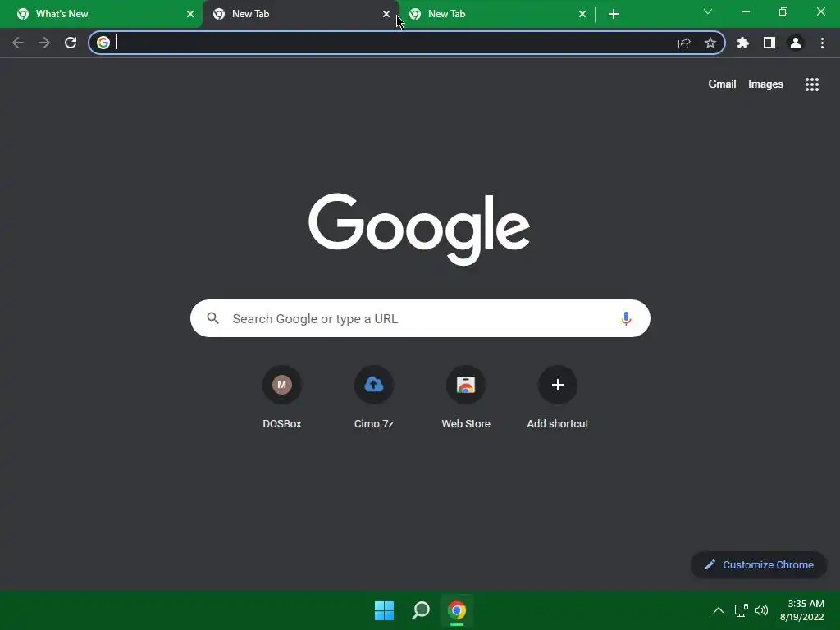Click the Google icon in address bar
The width and height of the screenshot is (840, 630).
(103, 43)
